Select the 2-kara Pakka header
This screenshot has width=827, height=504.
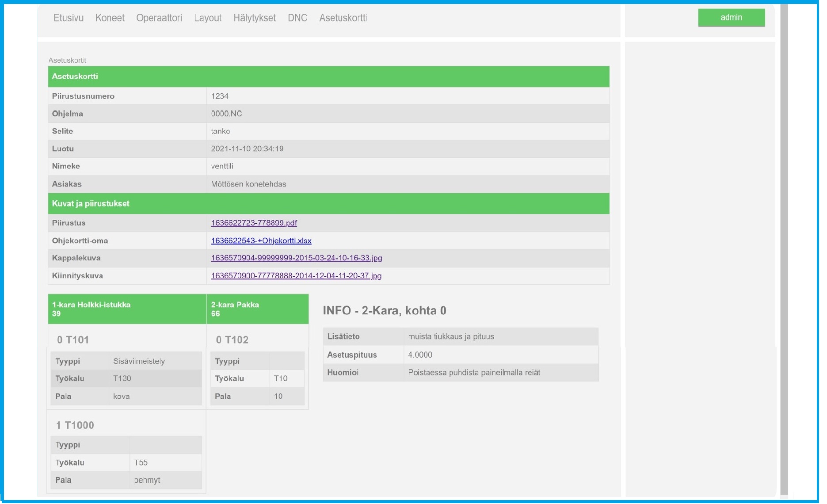click(x=257, y=309)
